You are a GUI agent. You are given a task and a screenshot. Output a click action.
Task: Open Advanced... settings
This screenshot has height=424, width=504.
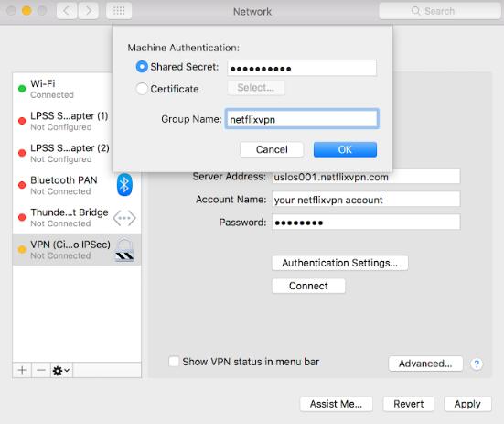pos(425,364)
